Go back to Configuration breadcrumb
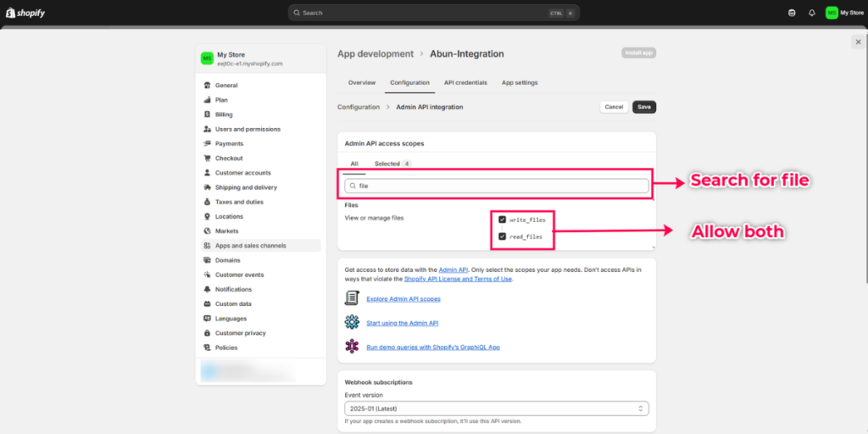This screenshot has height=434, width=868. [x=359, y=107]
